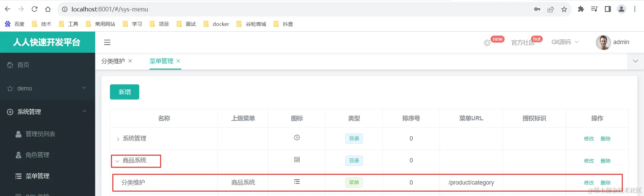This screenshot has width=644, height=196.
Task: Click the 排序号 column header
Action: (x=411, y=118)
